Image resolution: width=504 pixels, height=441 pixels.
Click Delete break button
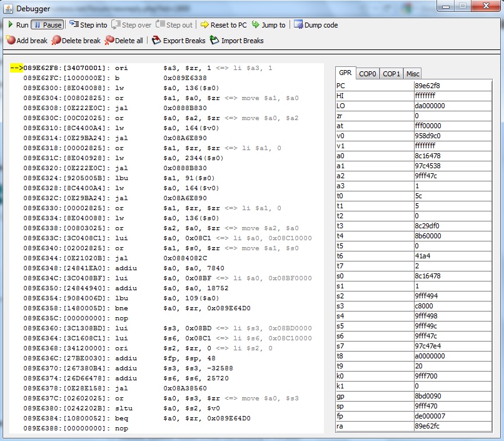tap(76, 41)
